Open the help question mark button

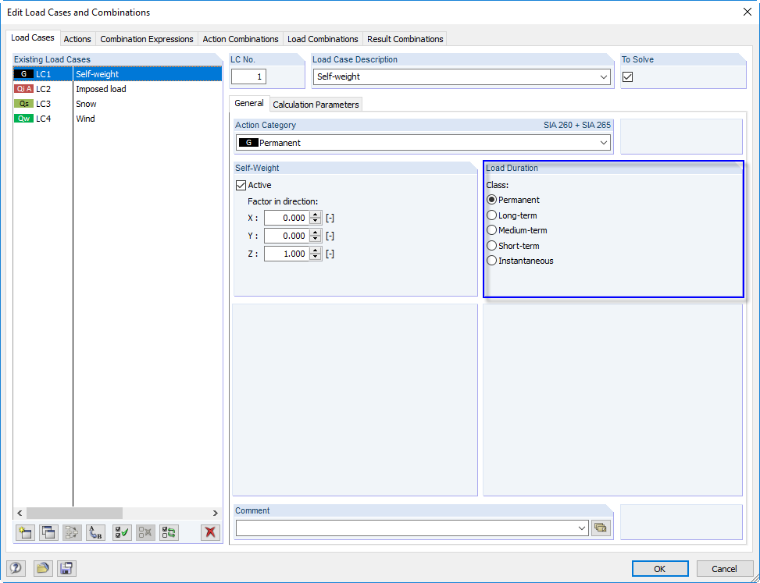point(16,568)
